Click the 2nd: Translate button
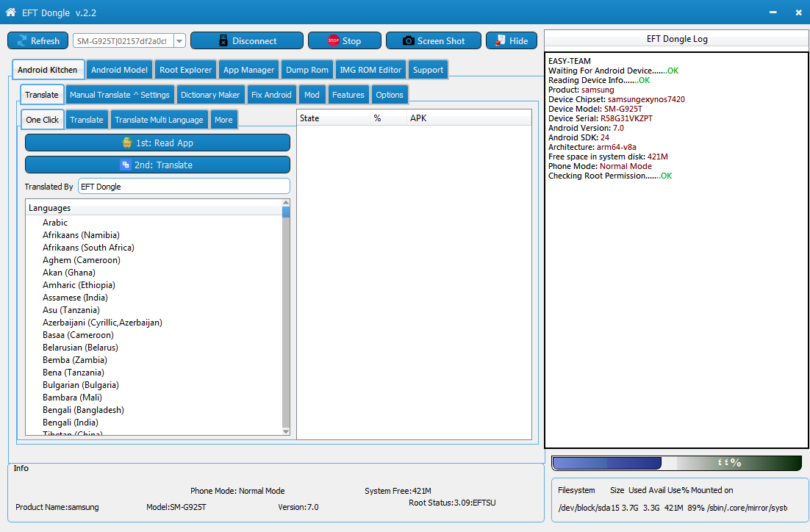This screenshot has width=810, height=532. (157, 165)
